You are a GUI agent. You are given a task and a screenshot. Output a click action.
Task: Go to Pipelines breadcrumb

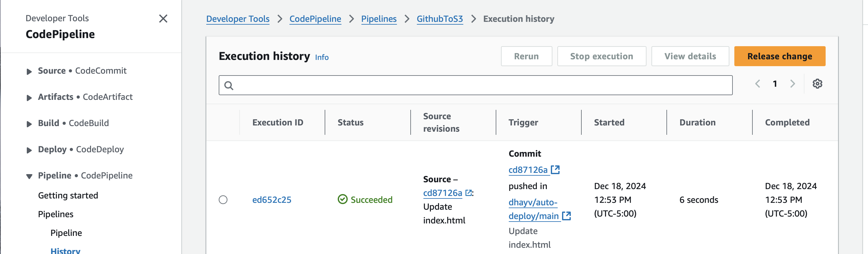point(379,19)
